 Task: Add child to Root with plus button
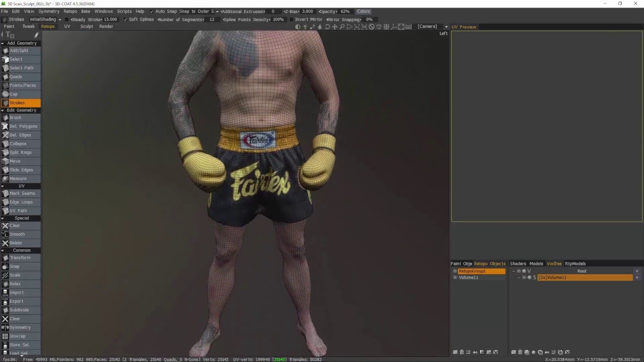(637, 271)
